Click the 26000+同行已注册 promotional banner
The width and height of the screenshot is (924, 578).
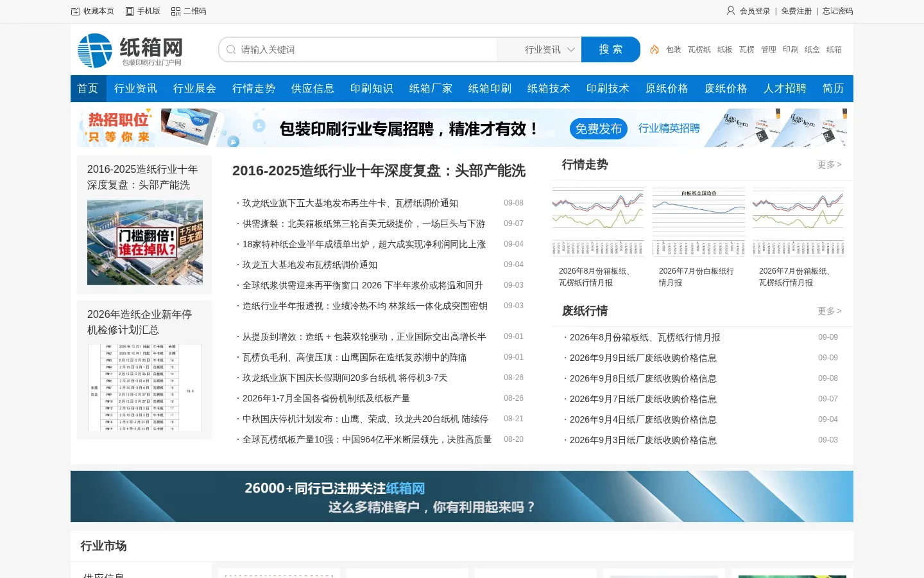coord(462,496)
